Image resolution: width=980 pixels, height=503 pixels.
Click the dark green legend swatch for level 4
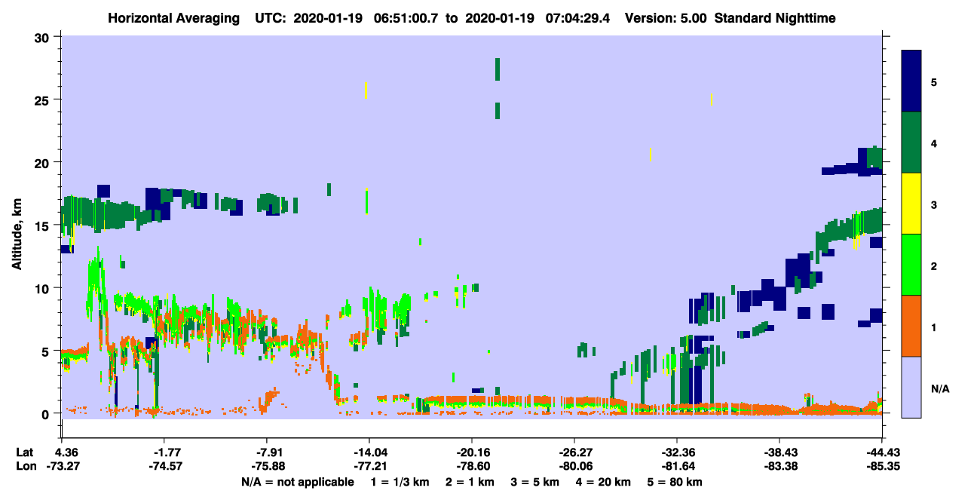coord(911,143)
